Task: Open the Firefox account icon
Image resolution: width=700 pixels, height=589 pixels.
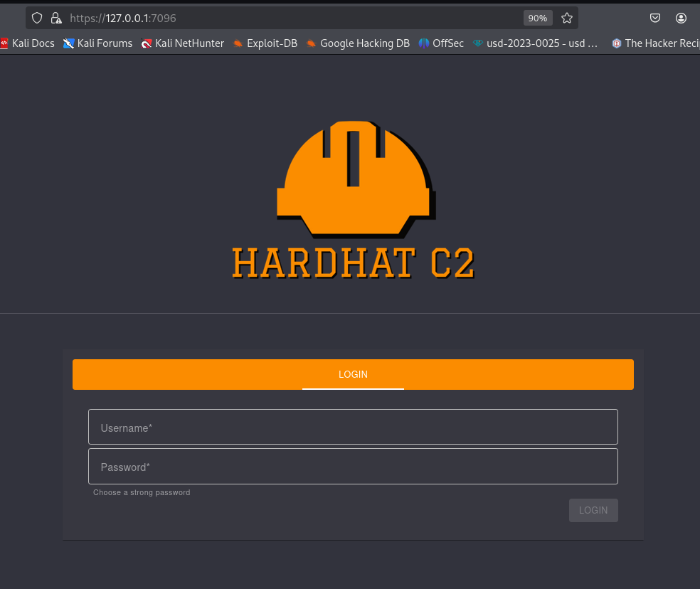Action: [681, 18]
